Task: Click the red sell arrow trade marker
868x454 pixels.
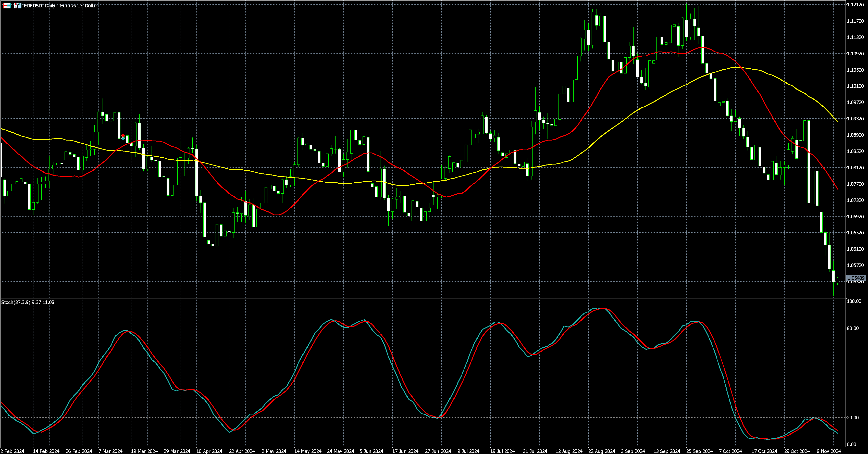Action: pyautogui.click(x=123, y=135)
